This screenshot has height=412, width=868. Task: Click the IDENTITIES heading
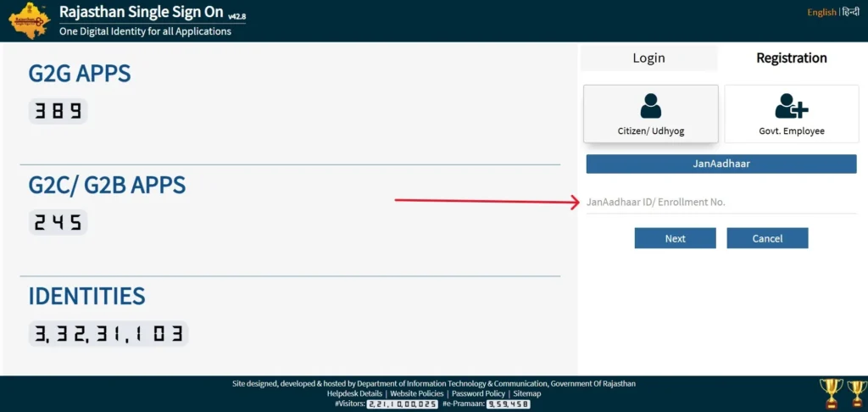tap(87, 296)
